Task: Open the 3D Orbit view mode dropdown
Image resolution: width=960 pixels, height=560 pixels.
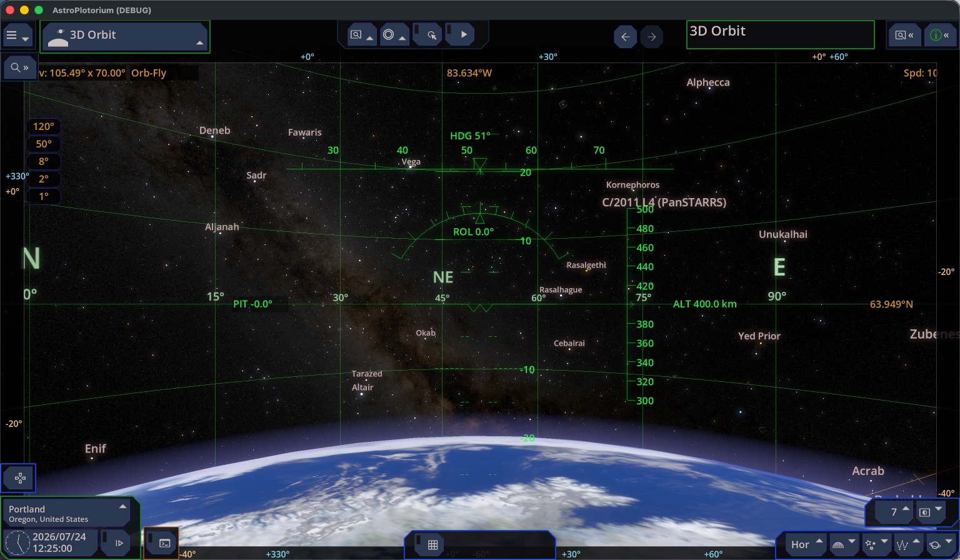Action: [125, 36]
